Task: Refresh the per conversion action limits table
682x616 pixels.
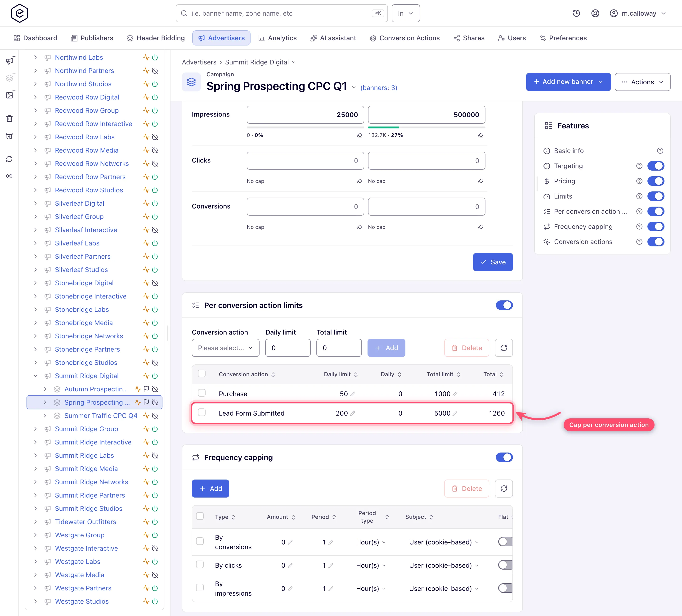Action: tap(504, 348)
